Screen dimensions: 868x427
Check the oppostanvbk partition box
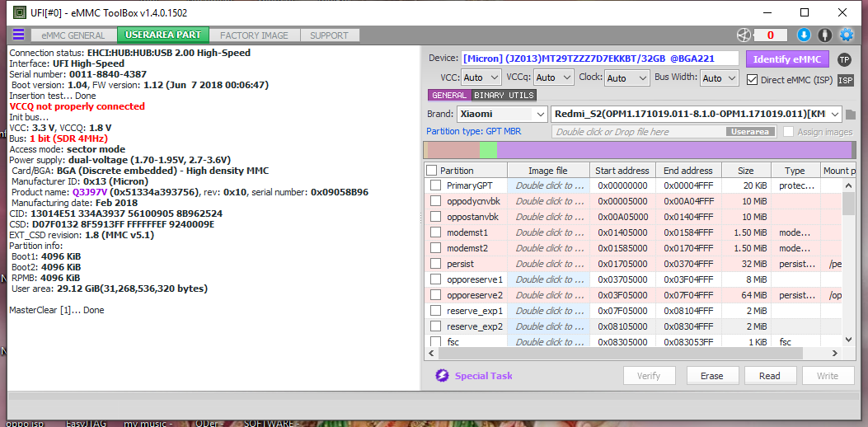436,217
